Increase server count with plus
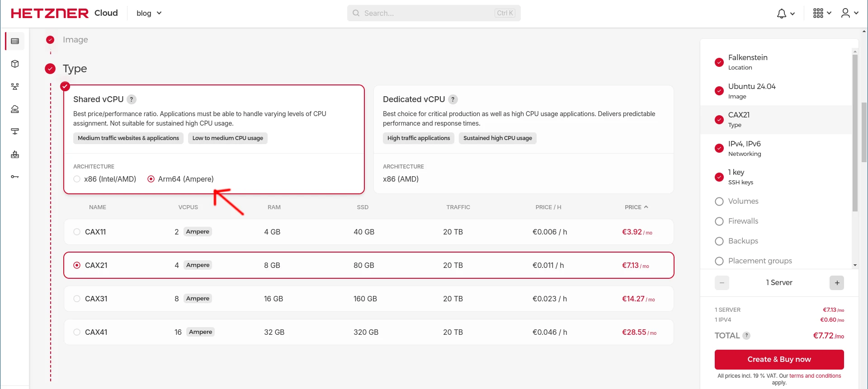The width and height of the screenshot is (868, 389). (837, 283)
